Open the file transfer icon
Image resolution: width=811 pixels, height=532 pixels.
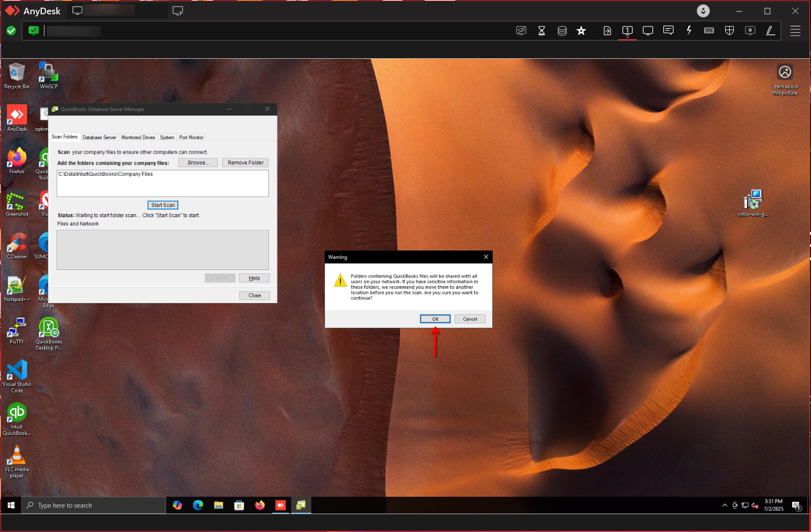(607, 31)
